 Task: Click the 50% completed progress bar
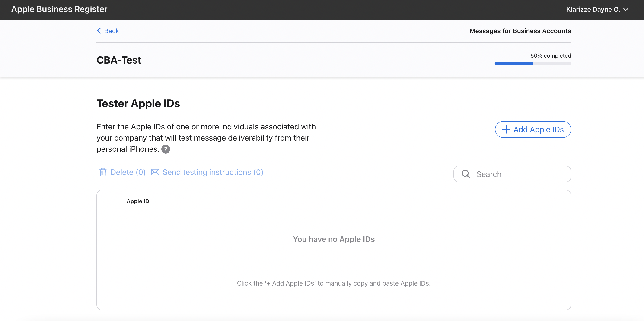pos(533,64)
